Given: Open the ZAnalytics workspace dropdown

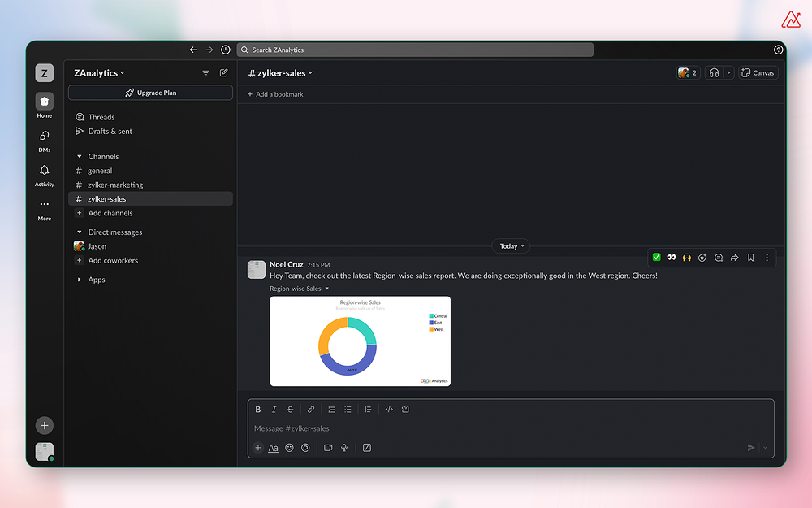Looking at the screenshot, I should [x=99, y=73].
